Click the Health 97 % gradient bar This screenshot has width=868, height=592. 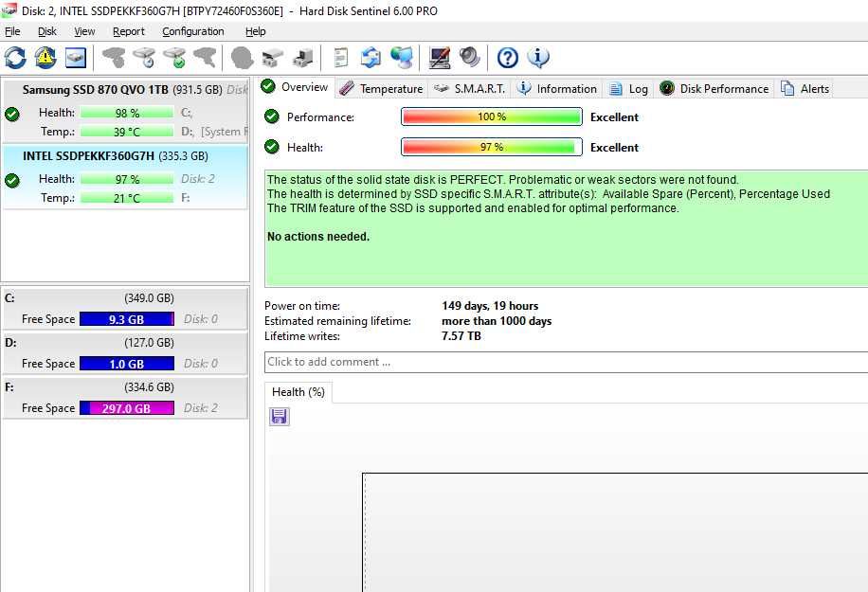click(x=492, y=147)
